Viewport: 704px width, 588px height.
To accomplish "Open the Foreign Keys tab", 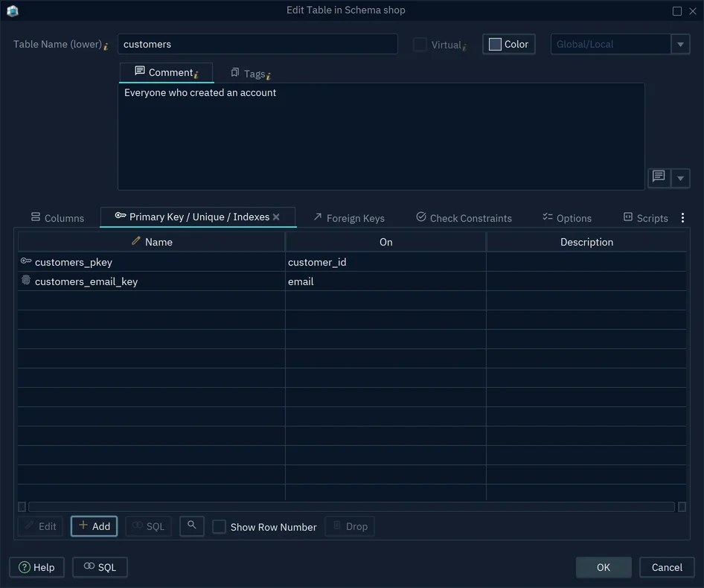I will [349, 218].
